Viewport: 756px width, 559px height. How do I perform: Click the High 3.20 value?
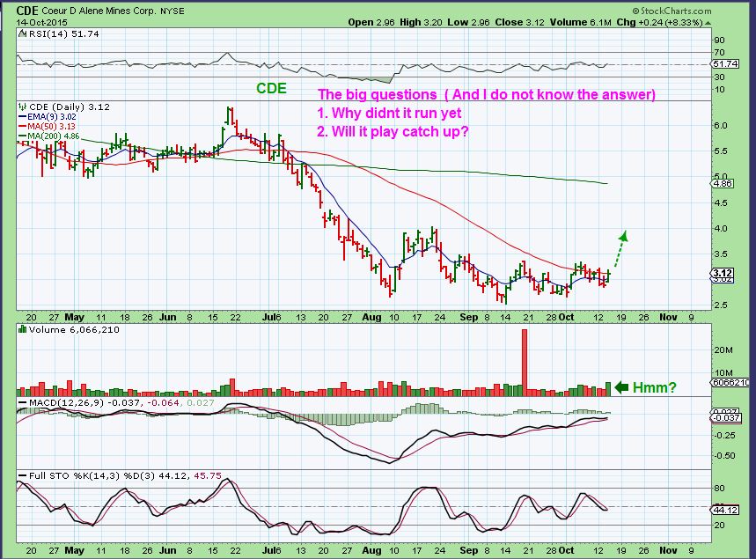click(421, 22)
